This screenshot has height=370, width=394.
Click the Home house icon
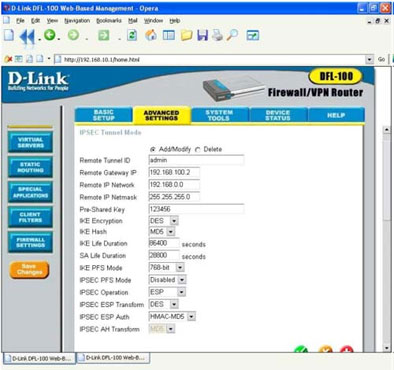pos(151,35)
